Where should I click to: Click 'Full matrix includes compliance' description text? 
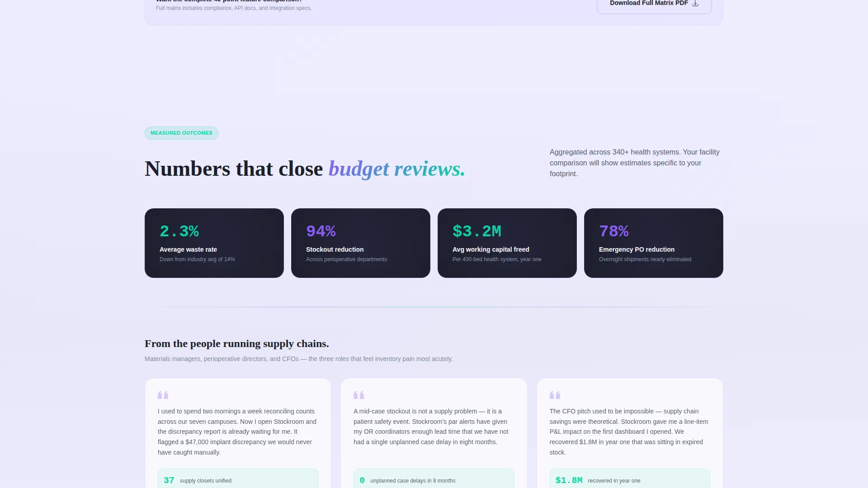234,8
